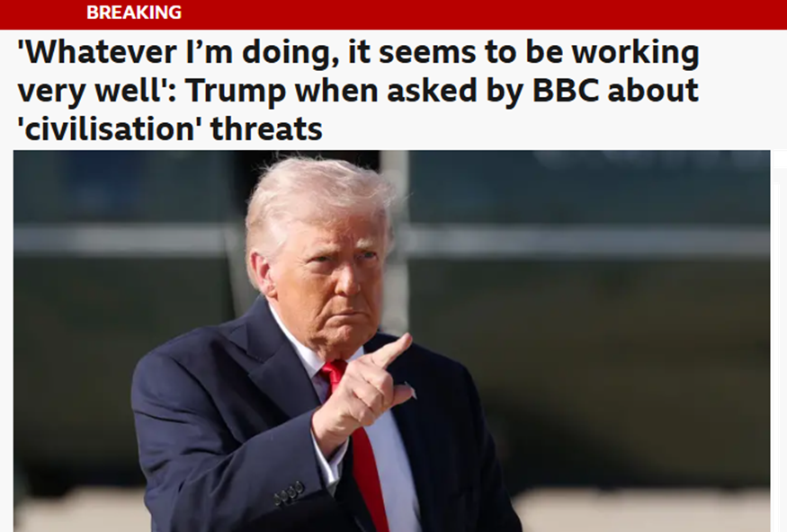787x532 pixels.
Task: Click the word 'civilisation' in the headline
Action: pos(106,129)
